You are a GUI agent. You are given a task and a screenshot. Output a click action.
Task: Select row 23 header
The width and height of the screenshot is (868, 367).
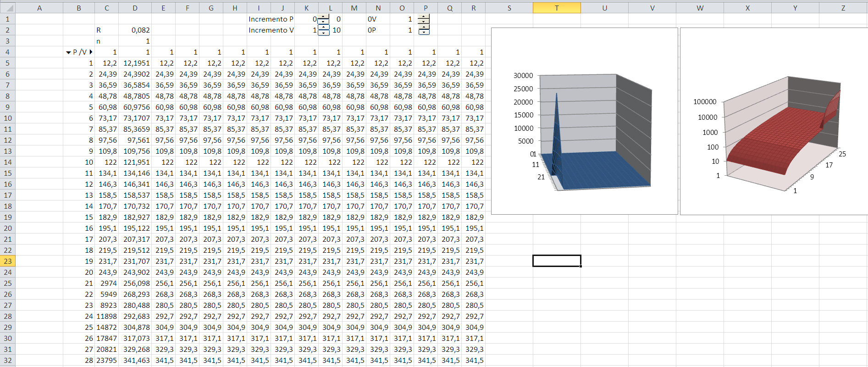point(8,261)
